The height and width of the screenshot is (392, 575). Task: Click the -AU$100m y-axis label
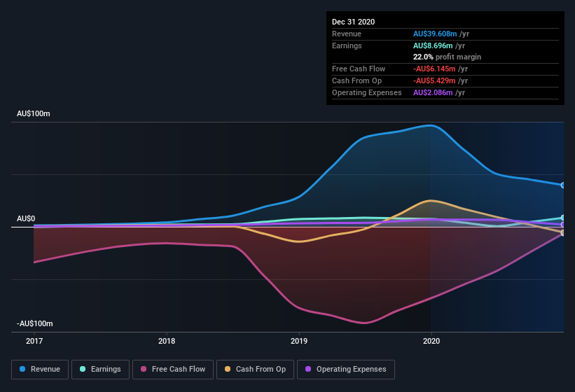click(34, 324)
